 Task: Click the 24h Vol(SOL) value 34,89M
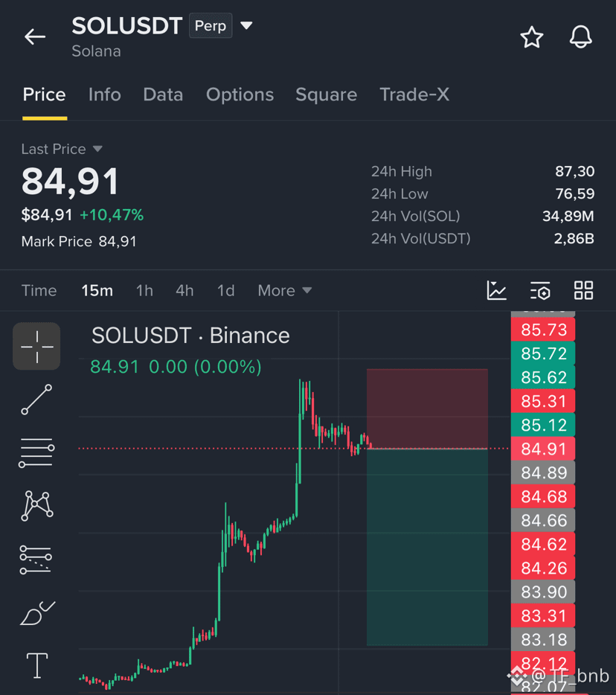pos(568,216)
